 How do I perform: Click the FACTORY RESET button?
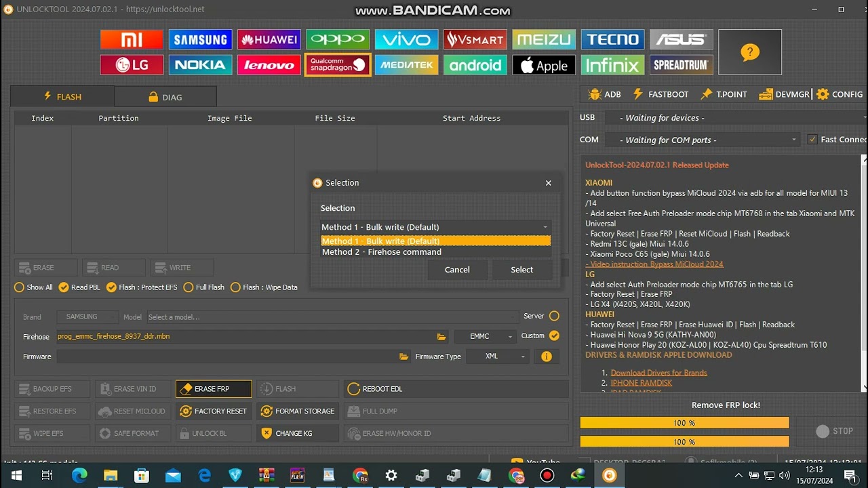[x=214, y=411]
